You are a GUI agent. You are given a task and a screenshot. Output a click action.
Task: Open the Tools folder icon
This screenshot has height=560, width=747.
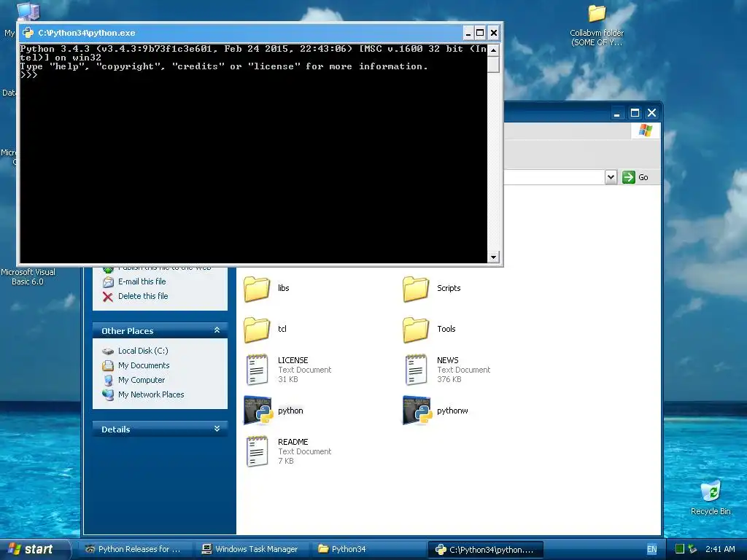416,330
